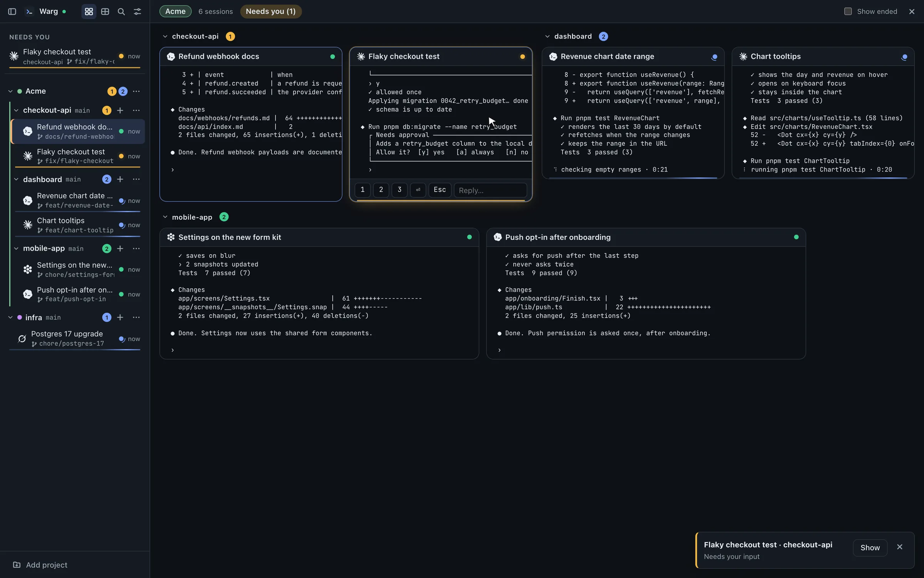Toggle the sidebar panel icon
924x578 pixels.
tap(12, 12)
